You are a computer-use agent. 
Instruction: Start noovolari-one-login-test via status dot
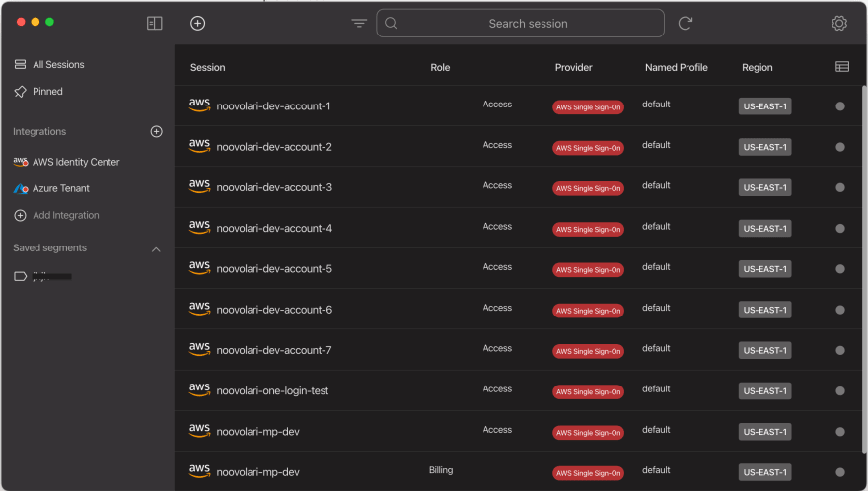click(839, 390)
